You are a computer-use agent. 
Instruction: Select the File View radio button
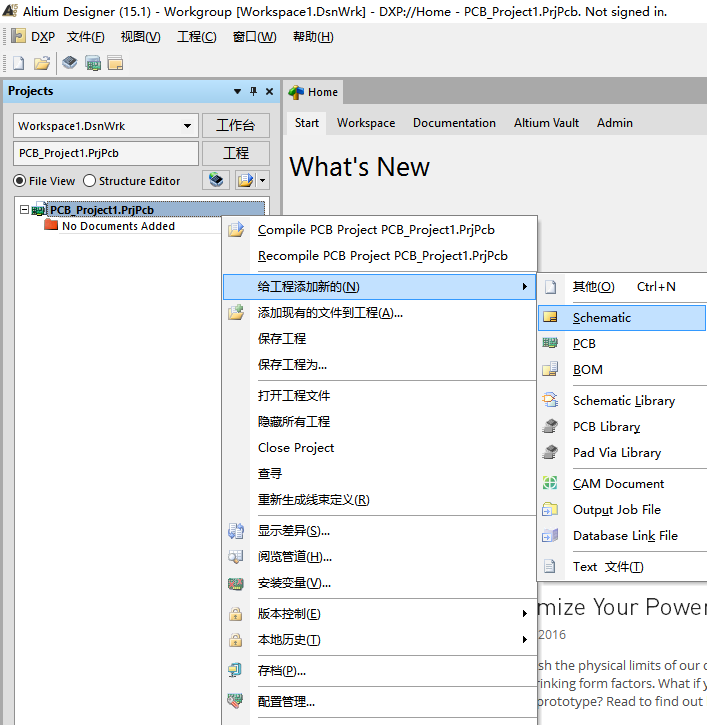[20, 181]
